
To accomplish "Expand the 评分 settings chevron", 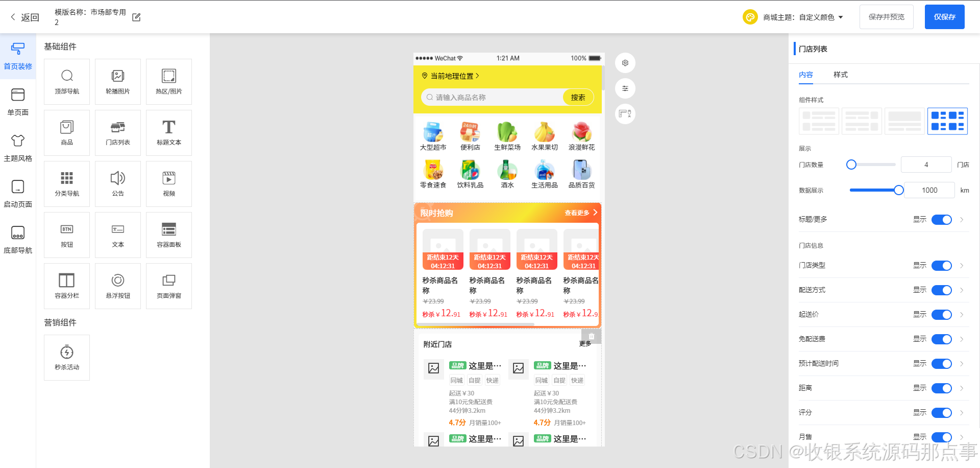I will (962, 413).
